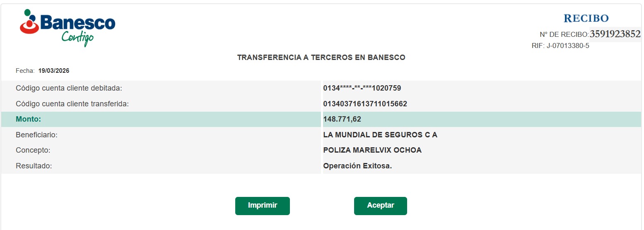Select destination account 01340371613711015662

pyautogui.click(x=365, y=104)
